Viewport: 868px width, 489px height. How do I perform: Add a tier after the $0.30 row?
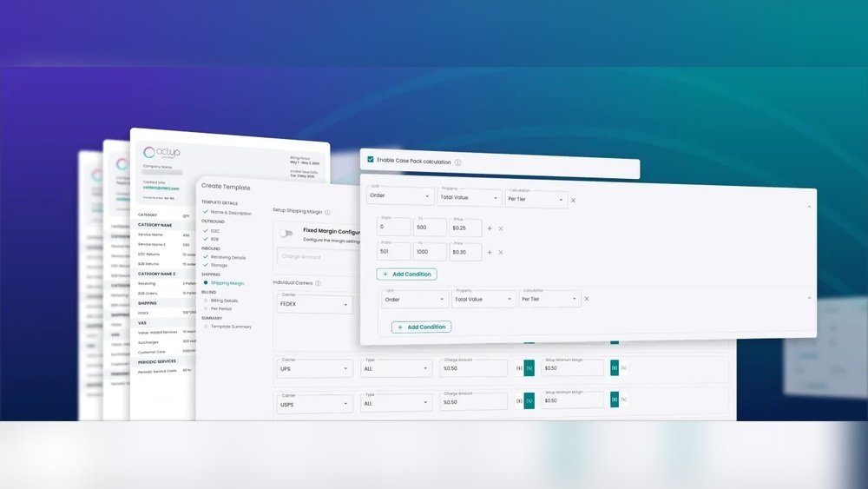pyautogui.click(x=490, y=253)
